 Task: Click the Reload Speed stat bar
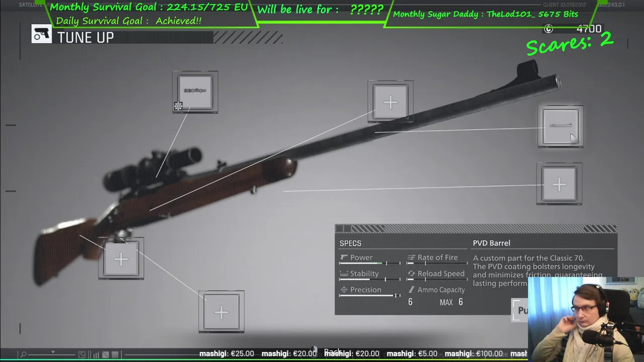pyautogui.click(x=438, y=280)
